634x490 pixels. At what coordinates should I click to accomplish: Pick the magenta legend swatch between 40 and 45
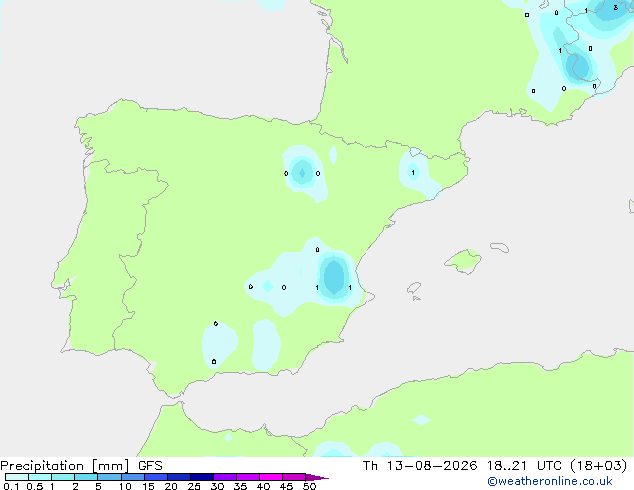point(271,477)
